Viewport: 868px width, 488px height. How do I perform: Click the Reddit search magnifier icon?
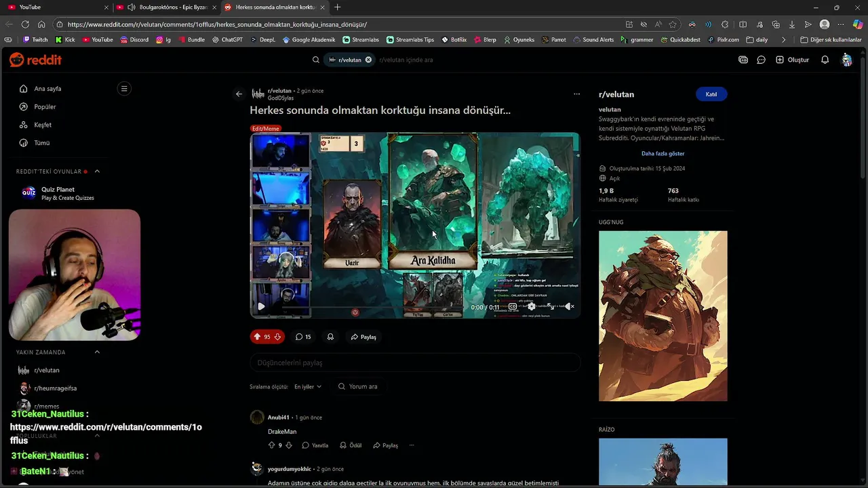pyautogui.click(x=316, y=60)
